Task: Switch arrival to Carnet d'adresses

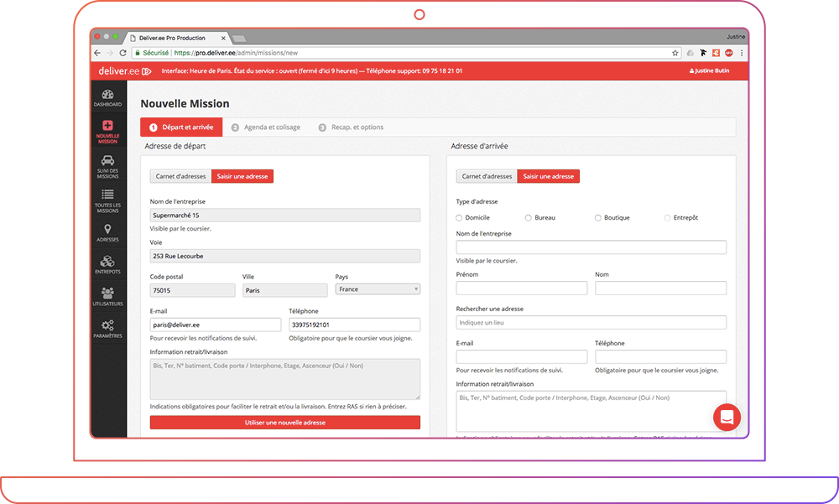Action: pyautogui.click(x=487, y=176)
